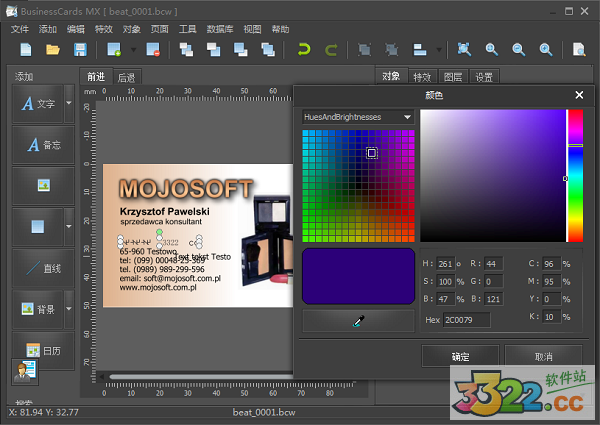
Task: Open the 帮助 menu
Action: point(280,29)
